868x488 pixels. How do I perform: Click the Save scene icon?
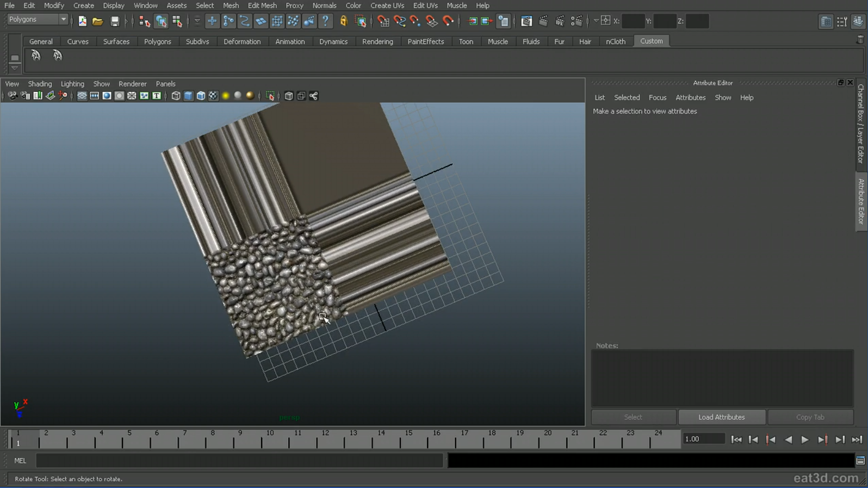115,21
